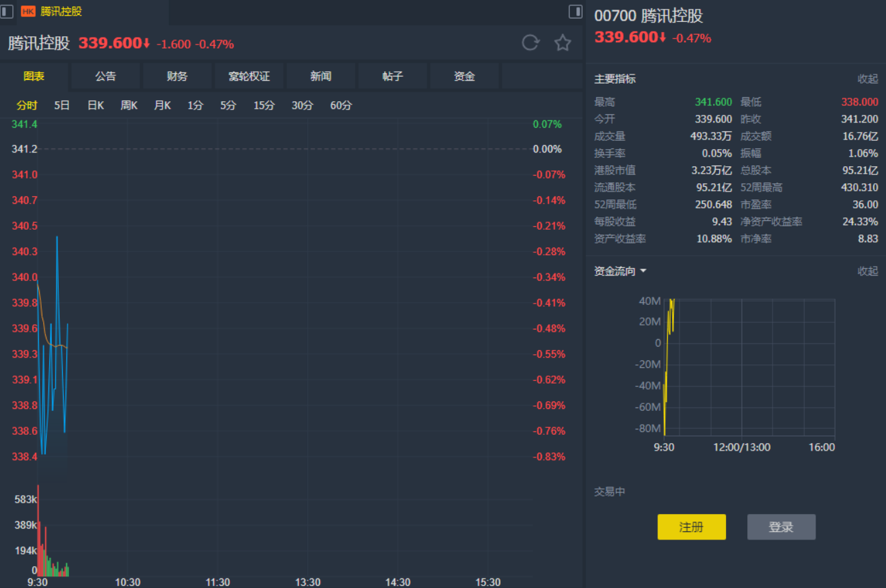
Task: Collapse the 资金流向 section
Action: tap(868, 271)
